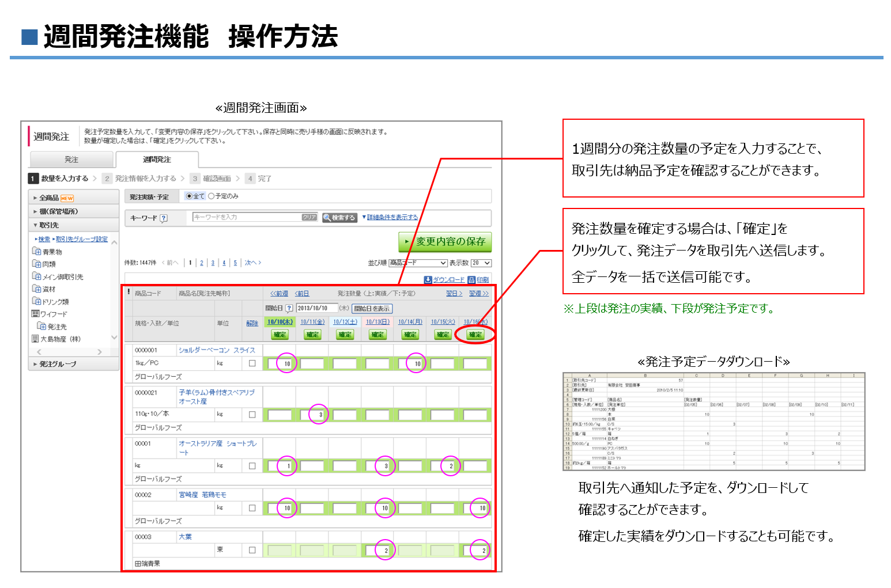Click 確定 under the 10/16 column
Screen dimensions: 891x588
pyautogui.click(x=475, y=335)
